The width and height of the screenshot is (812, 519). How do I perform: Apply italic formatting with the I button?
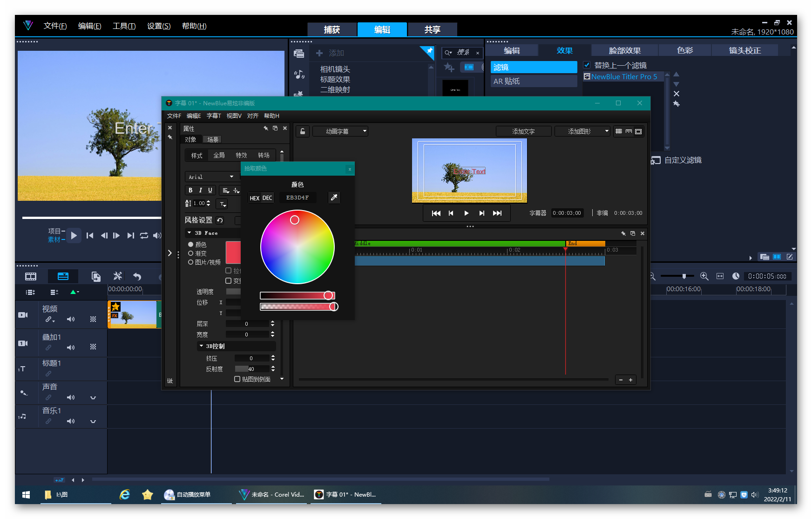(200, 190)
